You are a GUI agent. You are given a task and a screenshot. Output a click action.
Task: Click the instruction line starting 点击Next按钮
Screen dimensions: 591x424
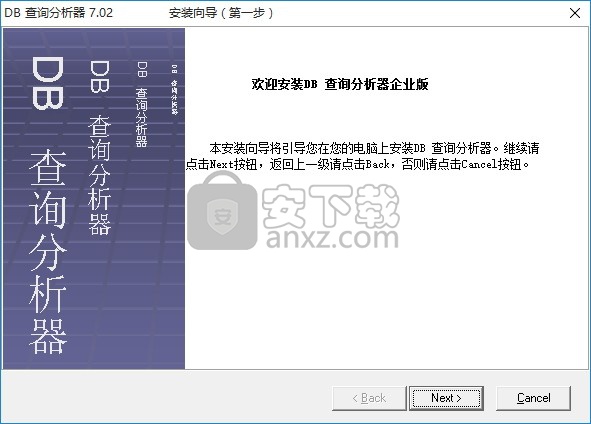click(358, 164)
